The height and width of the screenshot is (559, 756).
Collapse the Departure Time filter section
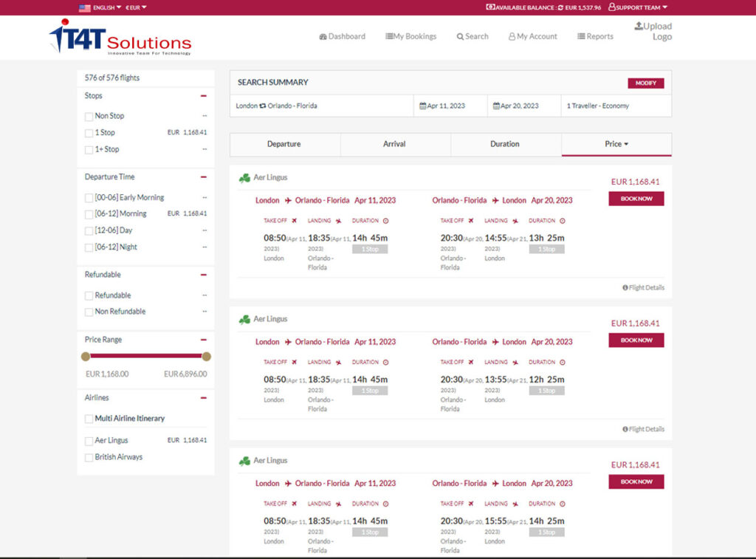coord(204,177)
